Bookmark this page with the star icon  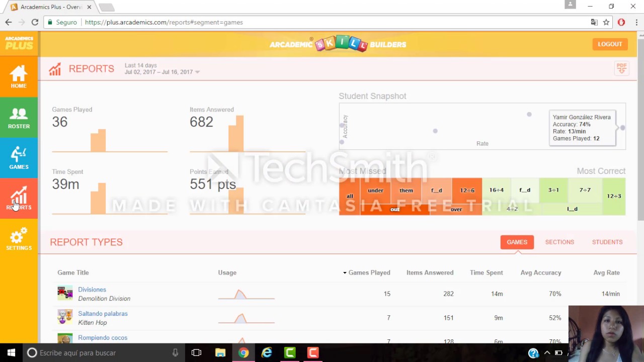[606, 22]
